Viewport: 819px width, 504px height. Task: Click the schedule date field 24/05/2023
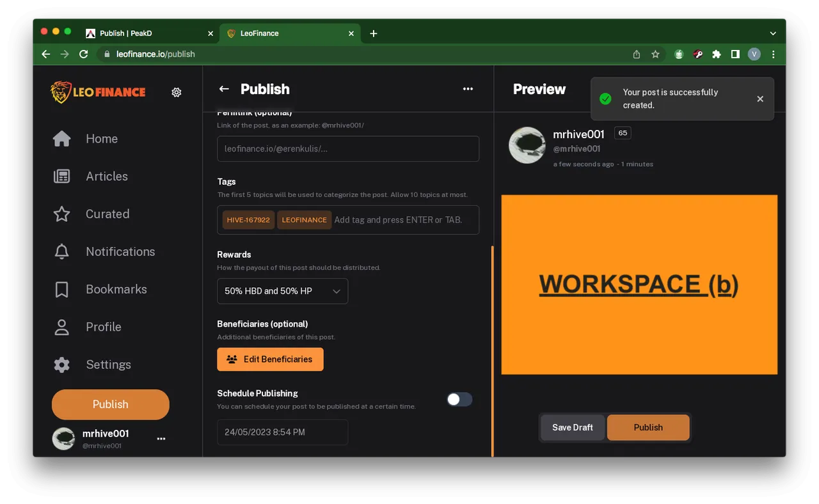point(282,432)
